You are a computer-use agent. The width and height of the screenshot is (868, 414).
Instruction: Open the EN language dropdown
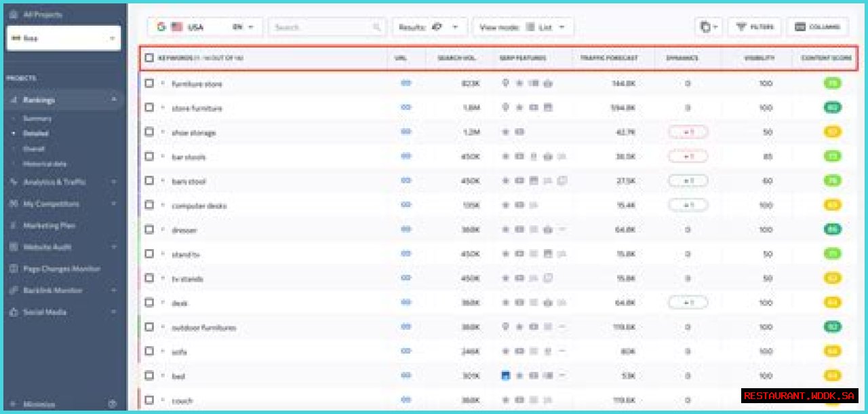[241, 26]
